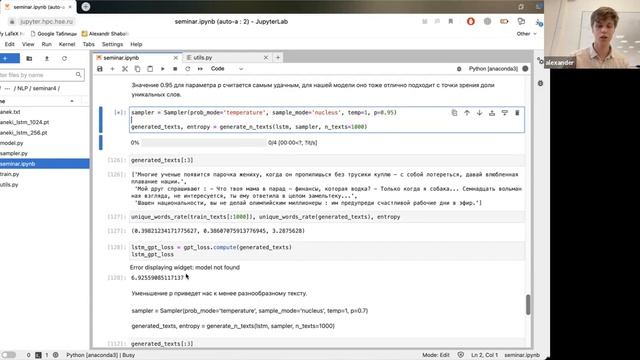The height and width of the screenshot is (360, 640).
Task: Select aneki_lstm_256.pt in the file list
Action: click(44, 133)
